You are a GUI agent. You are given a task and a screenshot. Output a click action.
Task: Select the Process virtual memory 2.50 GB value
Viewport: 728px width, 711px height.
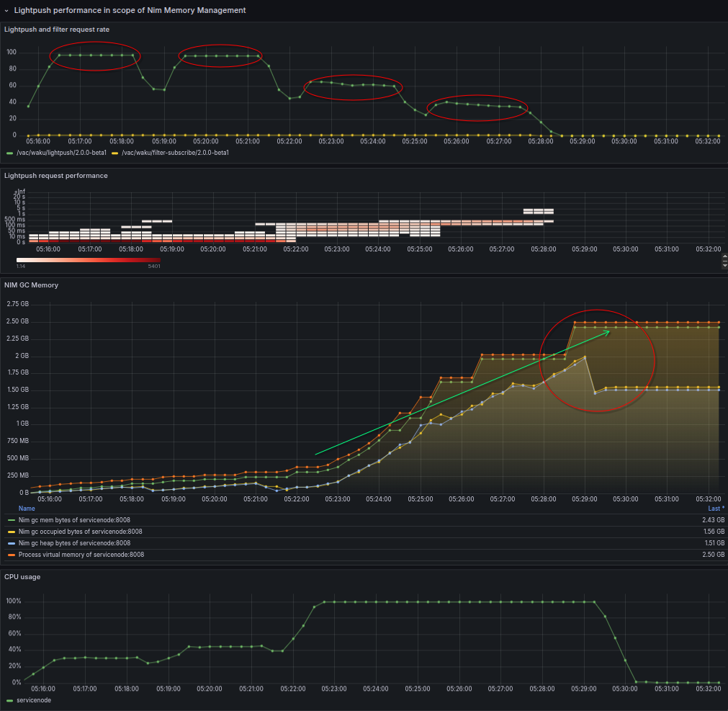[713, 555]
